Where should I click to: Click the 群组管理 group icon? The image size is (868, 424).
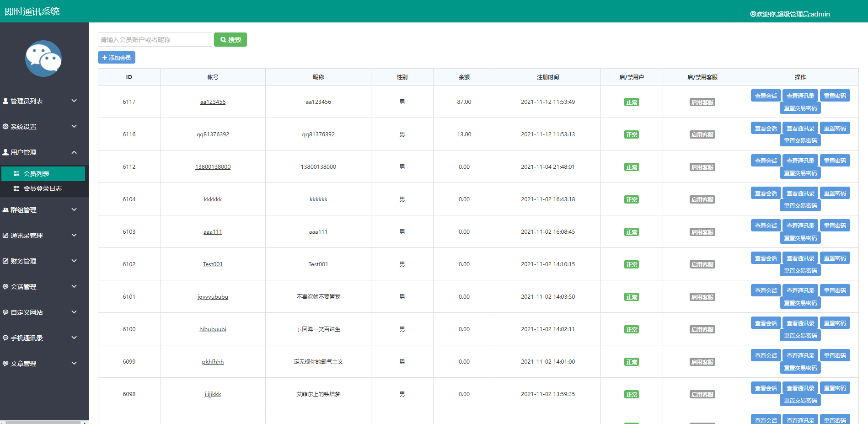click(x=5, y=210)
